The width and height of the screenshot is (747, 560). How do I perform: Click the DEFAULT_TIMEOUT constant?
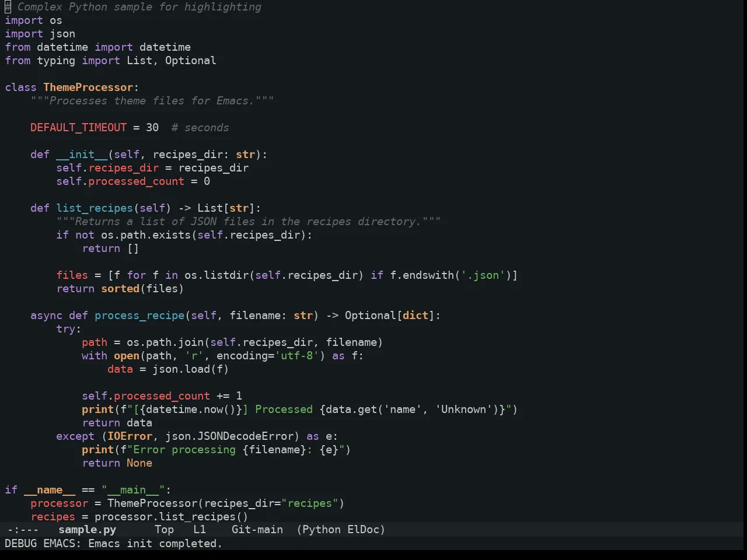79,128
